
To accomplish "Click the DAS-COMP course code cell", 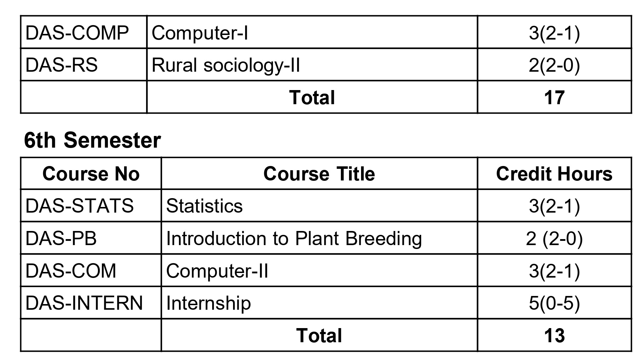I will [77, 33].
